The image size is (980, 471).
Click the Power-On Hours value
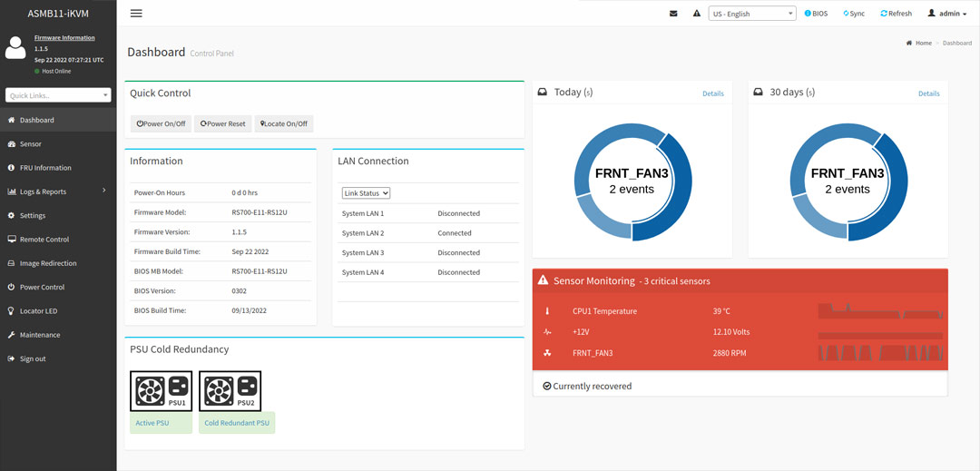(x=244, y=193)
